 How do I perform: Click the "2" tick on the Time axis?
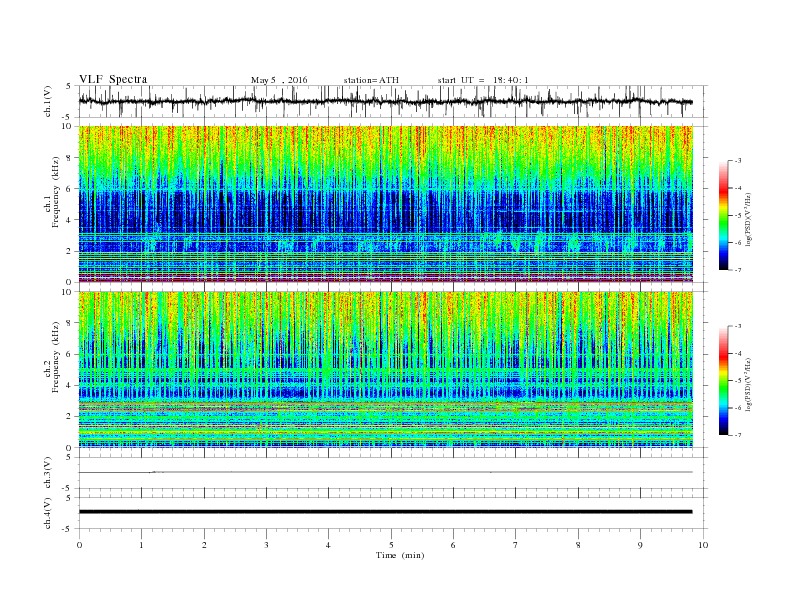204,545
